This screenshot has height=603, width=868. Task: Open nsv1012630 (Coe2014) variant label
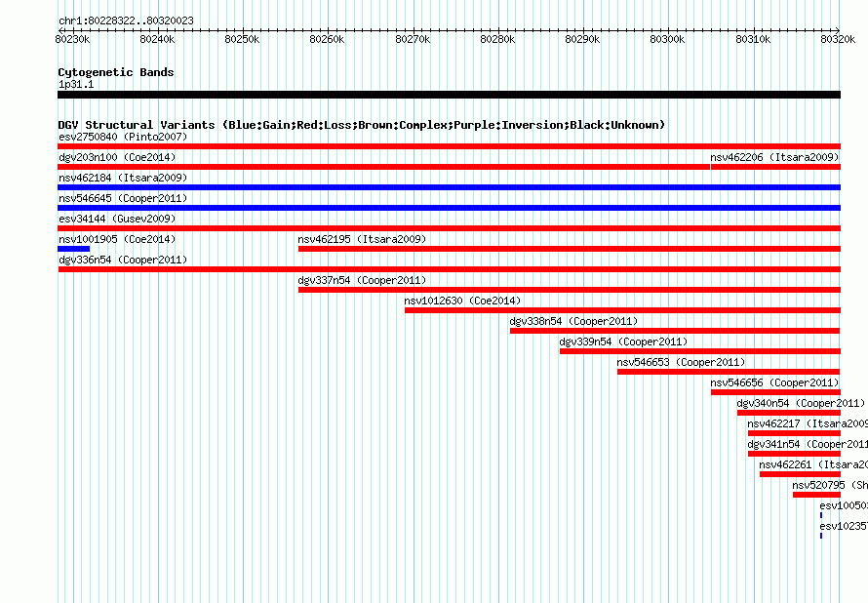click(462, 301)
